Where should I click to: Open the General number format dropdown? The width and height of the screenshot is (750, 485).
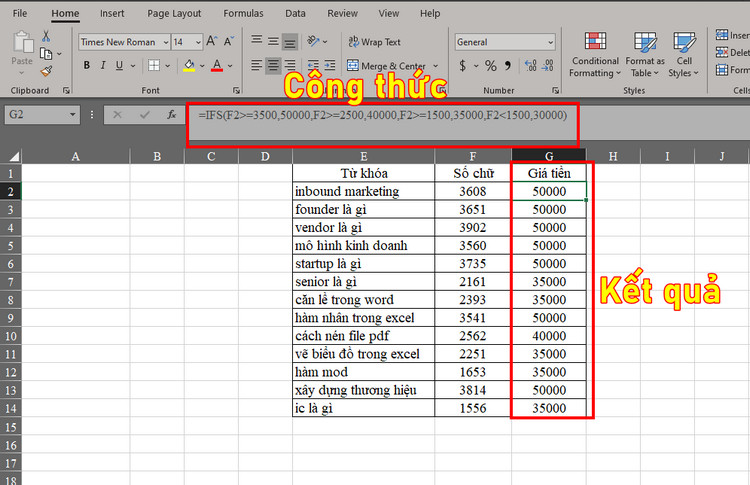551,43
